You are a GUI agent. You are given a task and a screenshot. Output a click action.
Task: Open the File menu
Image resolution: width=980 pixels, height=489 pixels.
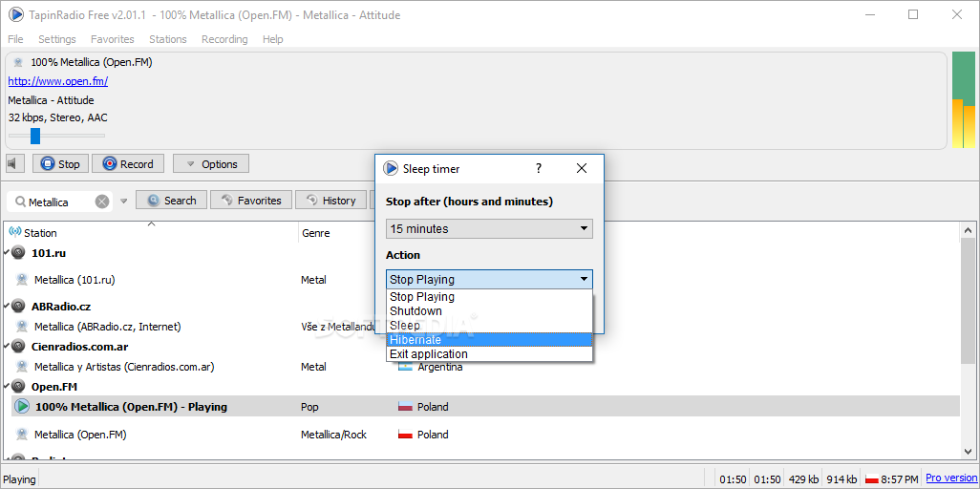tap(15, 39)
